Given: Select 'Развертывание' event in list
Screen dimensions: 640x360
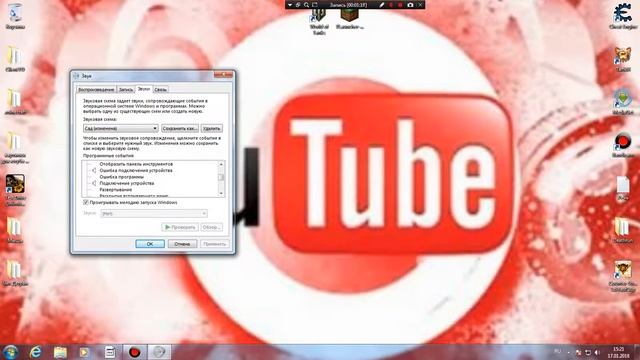Looking at the screenshot, I should pyautogui.click(x=116, y=190).
